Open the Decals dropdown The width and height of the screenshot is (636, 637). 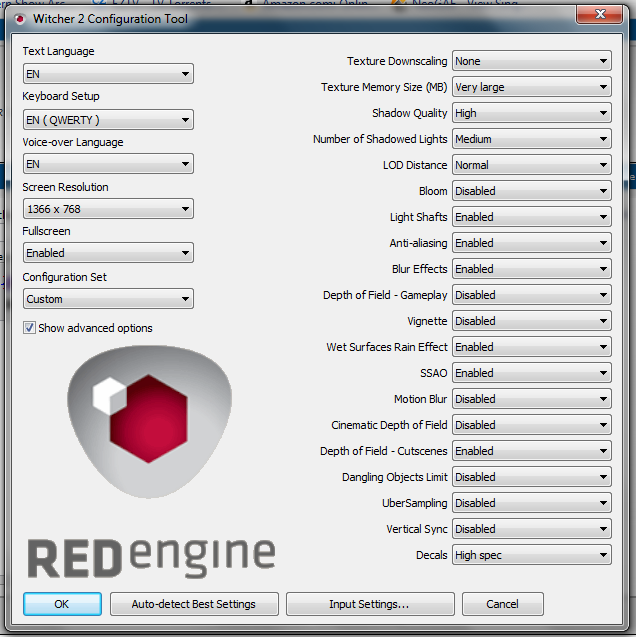point(532,555)
